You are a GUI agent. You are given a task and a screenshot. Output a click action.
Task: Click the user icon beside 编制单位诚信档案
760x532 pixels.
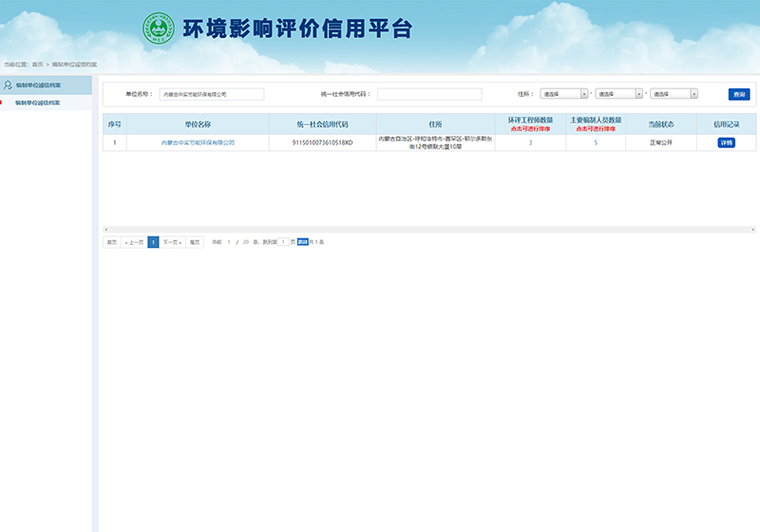9,85
